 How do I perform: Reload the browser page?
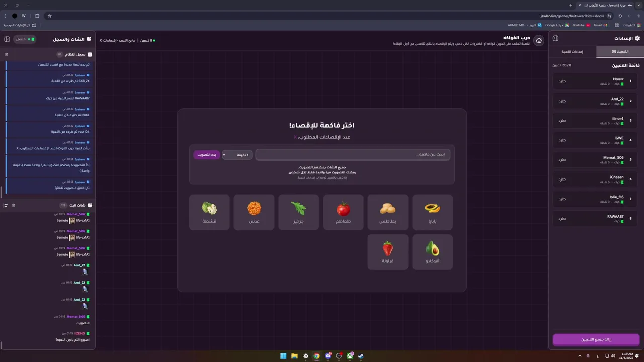coord(620,16)
